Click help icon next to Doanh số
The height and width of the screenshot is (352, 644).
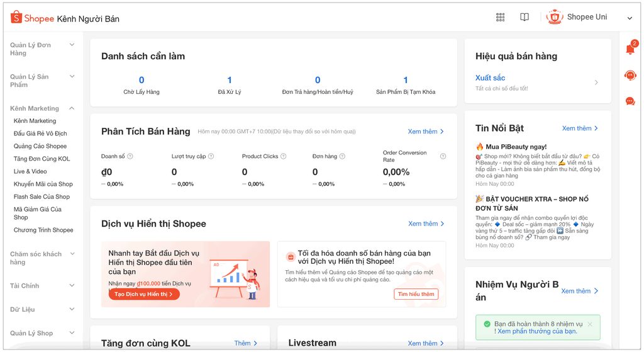tap(130, 156)
